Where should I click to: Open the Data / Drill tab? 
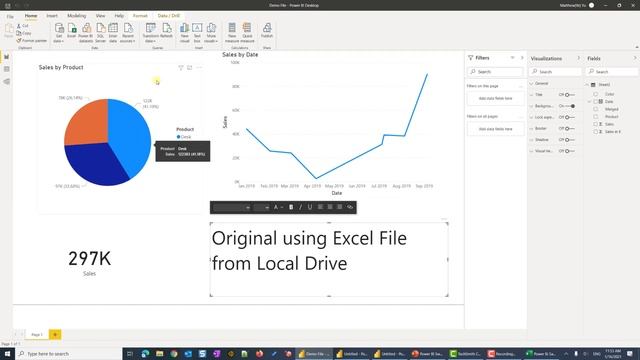click(x=169, y=16)
